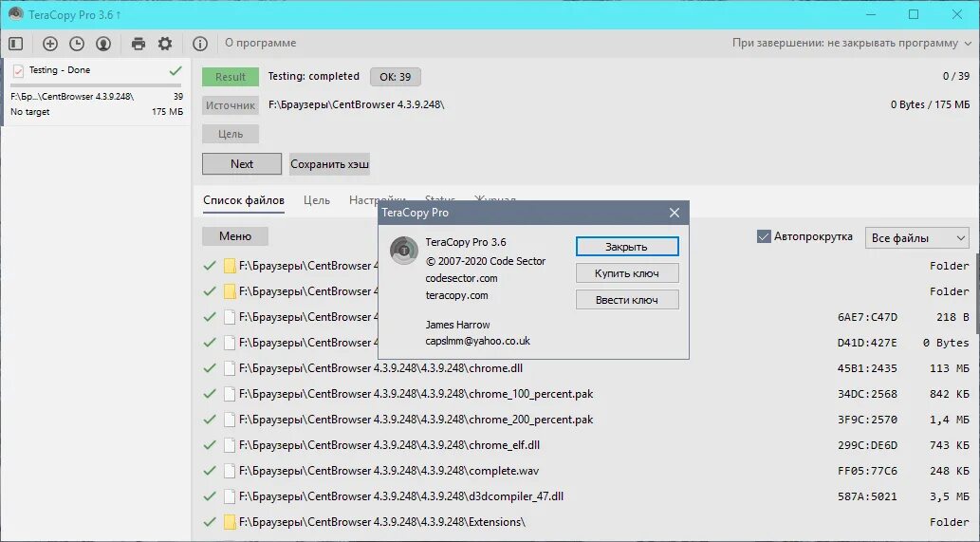Click the file icon of chrome.dll row
This screenshot has height=542, width=980.
point(230,368)
